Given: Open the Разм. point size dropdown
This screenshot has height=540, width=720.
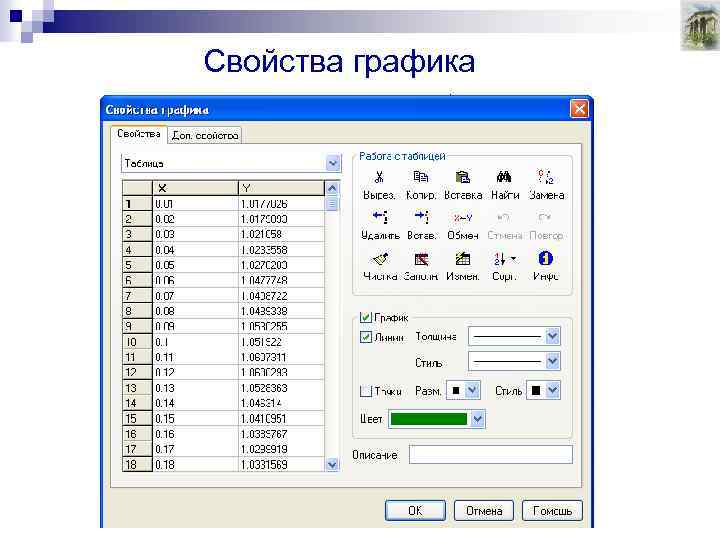Looking at the screenshot, I should click(x=472, y=390).
